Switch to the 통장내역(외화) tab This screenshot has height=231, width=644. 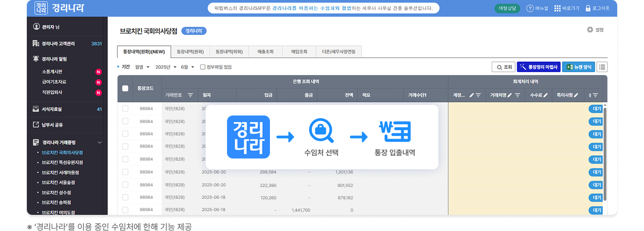(x=229, y=52)
